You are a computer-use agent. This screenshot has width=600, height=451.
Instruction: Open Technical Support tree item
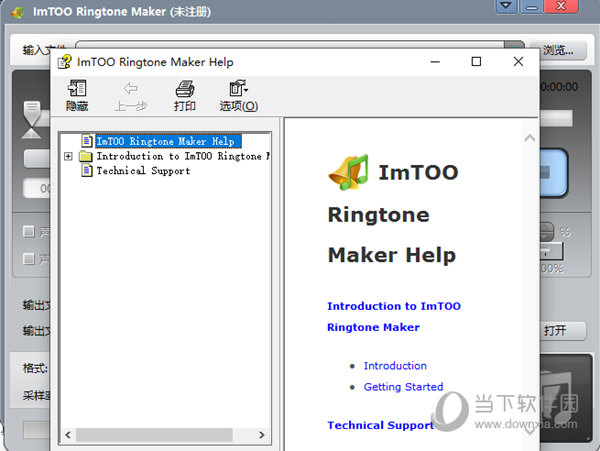143,171
